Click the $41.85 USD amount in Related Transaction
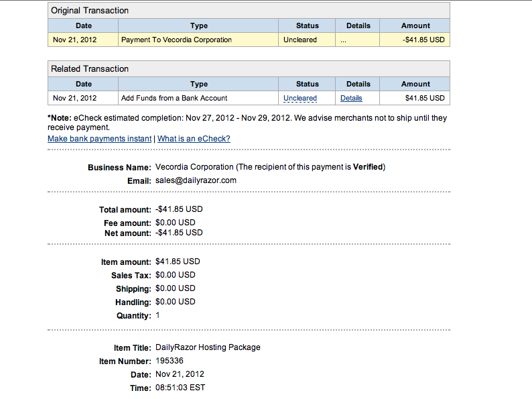This screenshot has width=532, height=399. (425, 98)
